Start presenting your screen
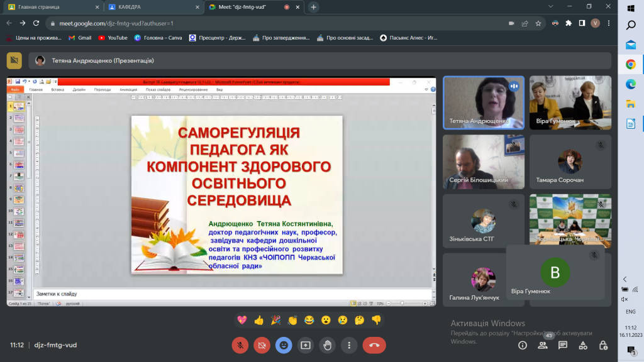The height and width of the screenshot is (362, 644). coord(306,345)
